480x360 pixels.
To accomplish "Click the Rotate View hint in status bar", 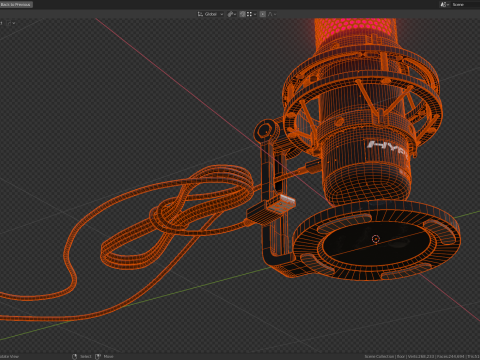I will [x=9, y=356].
